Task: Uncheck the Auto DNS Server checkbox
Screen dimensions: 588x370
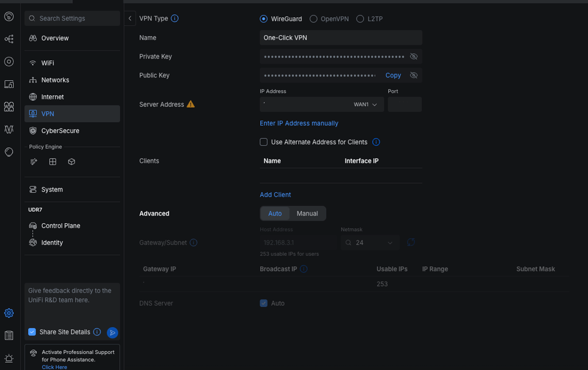Action: [x=264, y=303]
